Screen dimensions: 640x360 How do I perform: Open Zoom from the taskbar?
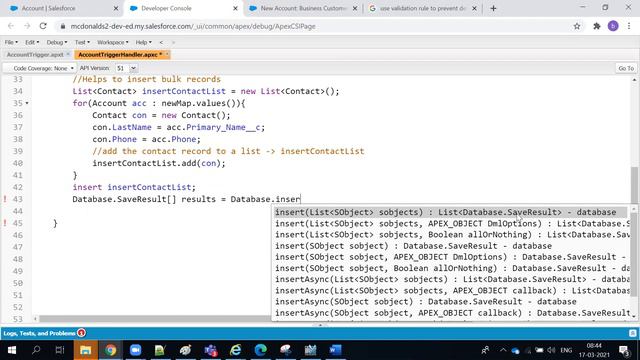click(135, 350)
